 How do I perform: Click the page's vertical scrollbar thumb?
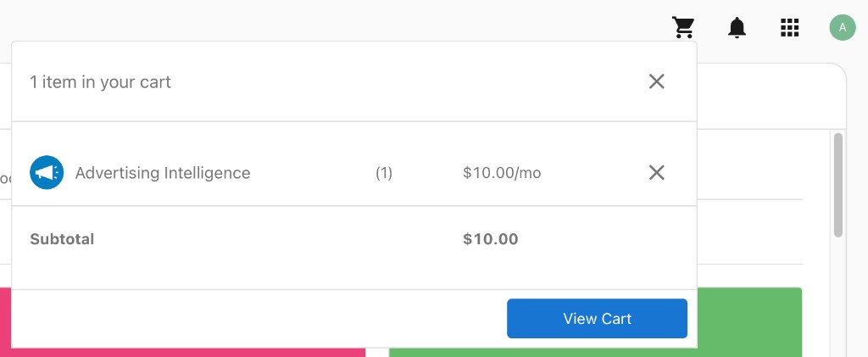(x=838, y=184)
